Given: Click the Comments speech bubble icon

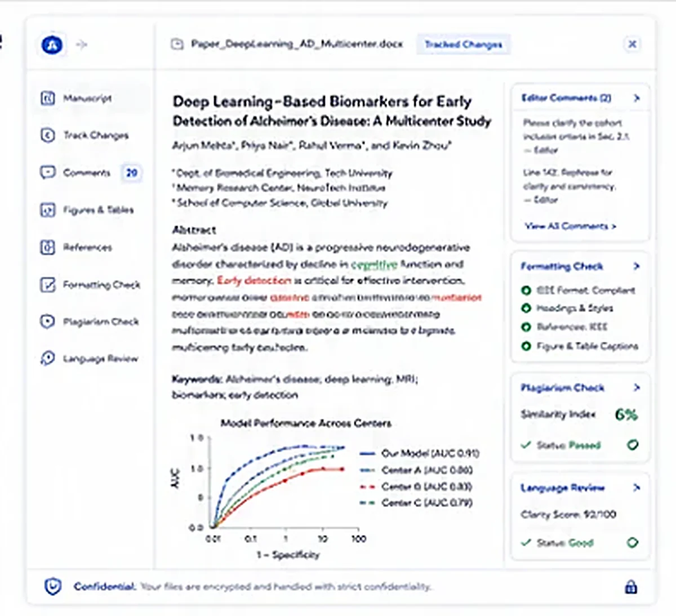Looking at the screenshot, I should tap(48, 172).
